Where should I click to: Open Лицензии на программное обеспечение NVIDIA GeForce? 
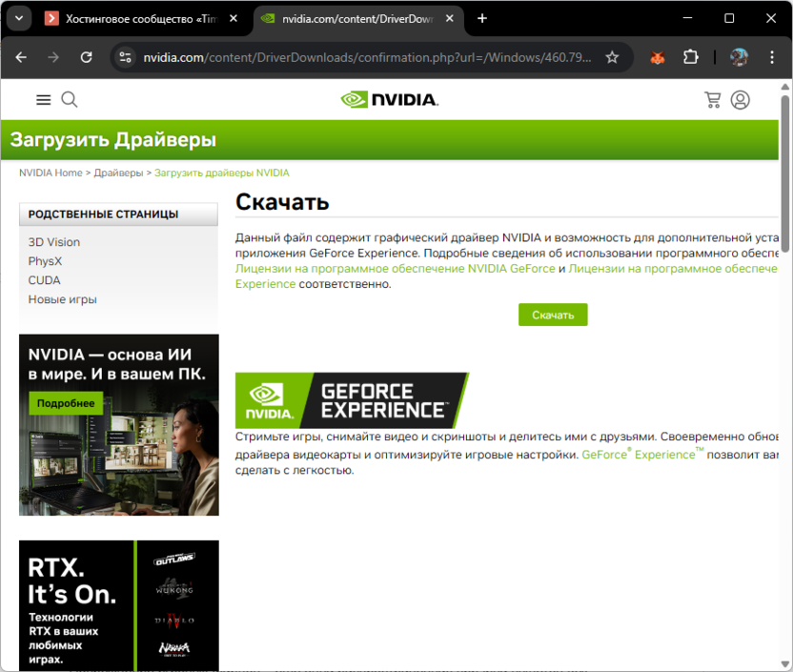pyautogui.click(x=395, y=269)
